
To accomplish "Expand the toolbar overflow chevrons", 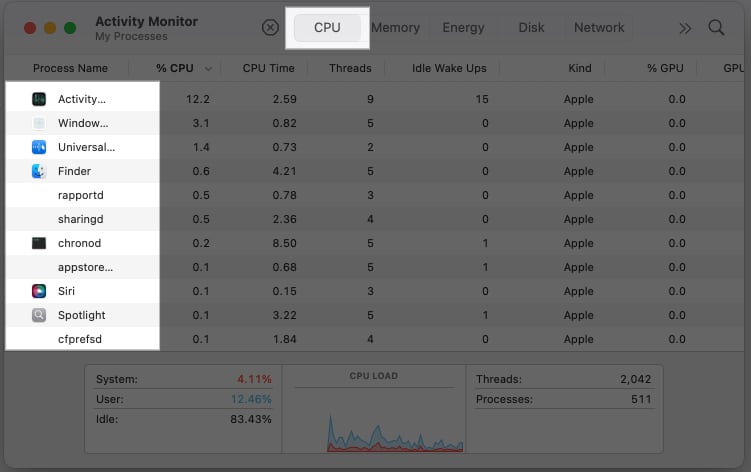I will click(685, 28).
